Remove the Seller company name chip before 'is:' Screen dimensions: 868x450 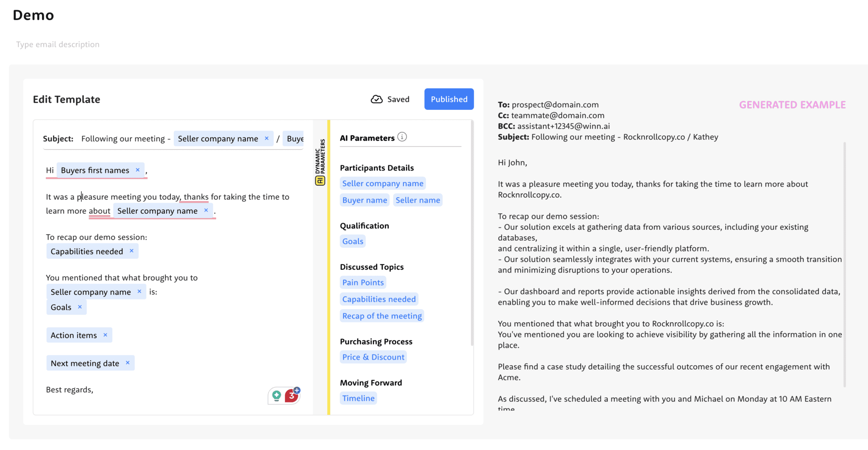139,291
